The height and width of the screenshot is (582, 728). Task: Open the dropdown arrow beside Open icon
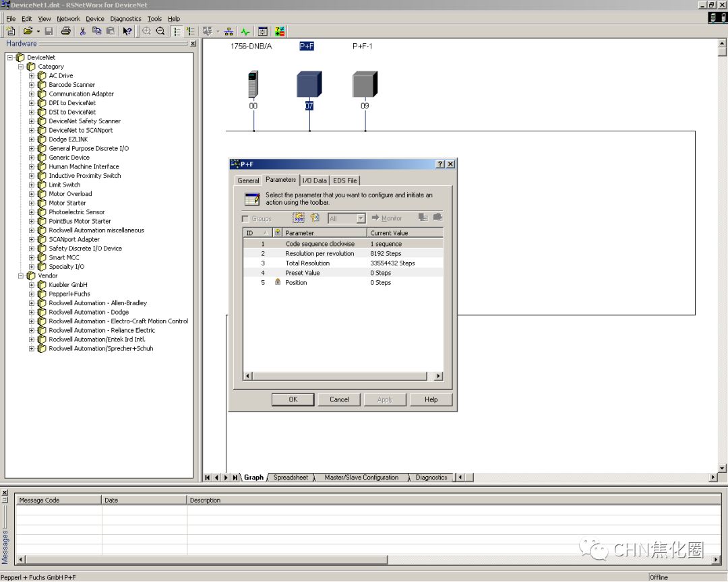pos(38,31)
